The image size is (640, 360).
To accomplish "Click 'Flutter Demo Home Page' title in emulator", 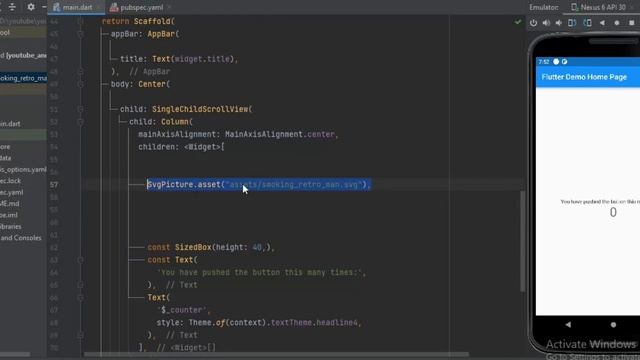I will [x=584, y=77].
